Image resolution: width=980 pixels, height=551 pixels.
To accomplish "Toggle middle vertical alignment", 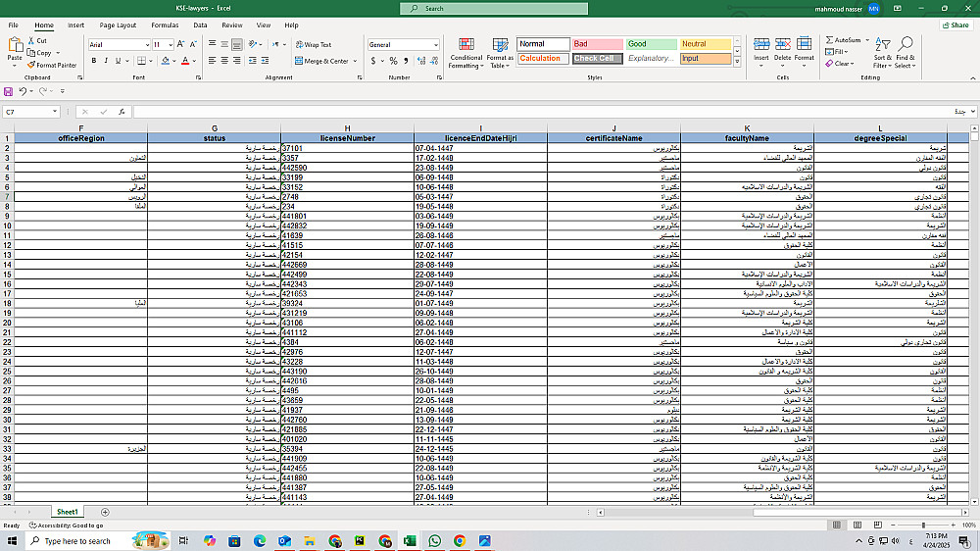I will 224,44.
